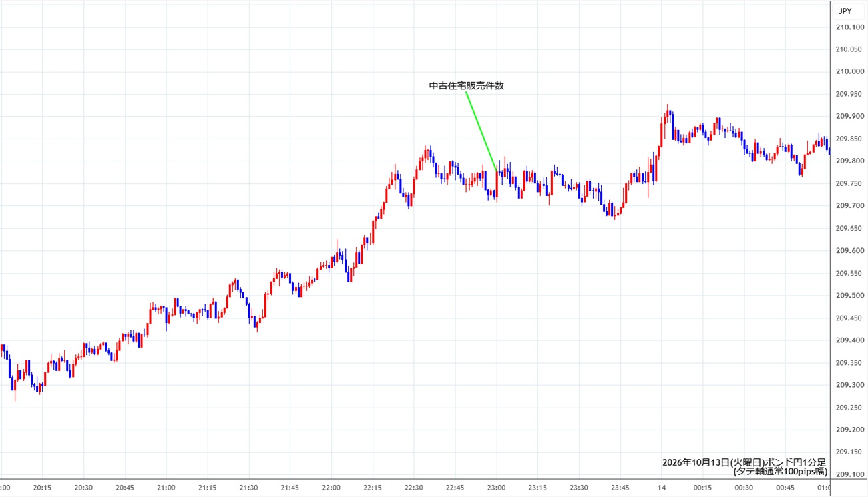Image resolution: width=868 pixels, height=497 pixels.
Task: Click the 23:15 time axis label
Action: pos(537,488)
